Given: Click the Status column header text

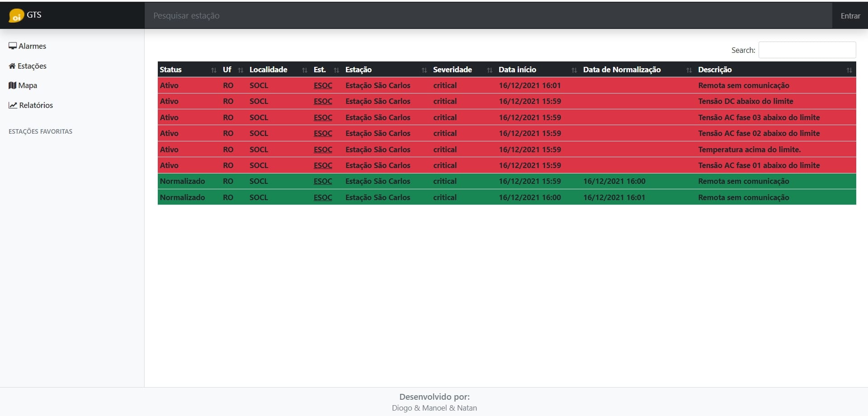Looking at the screenshot, I should point(170,70).
